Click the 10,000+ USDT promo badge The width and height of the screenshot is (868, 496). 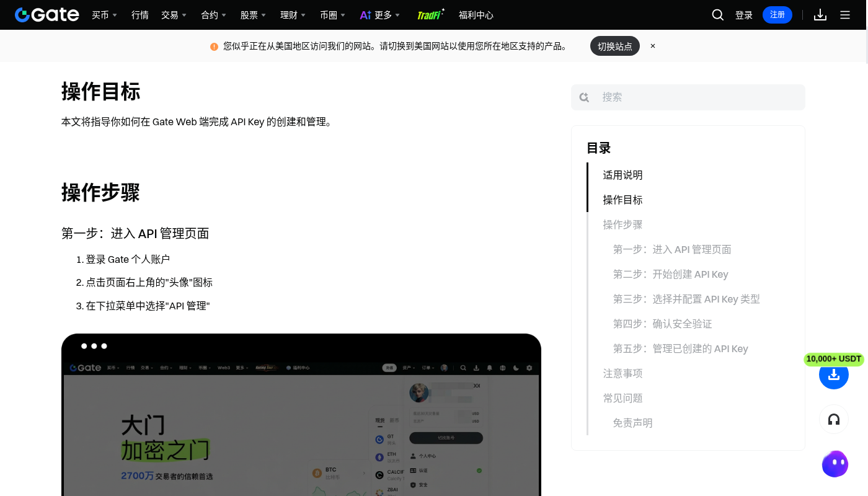(834, 359)
